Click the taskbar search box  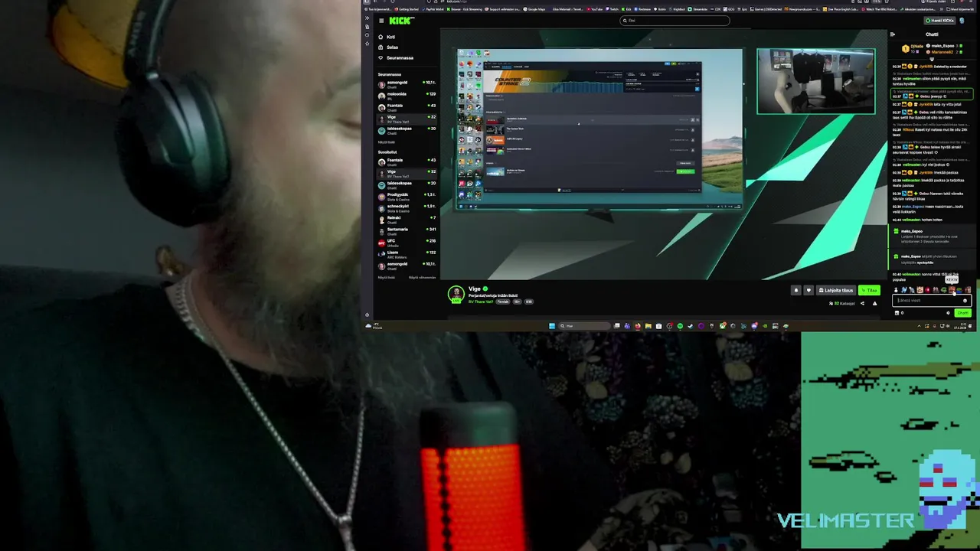(x=585, y=326)
